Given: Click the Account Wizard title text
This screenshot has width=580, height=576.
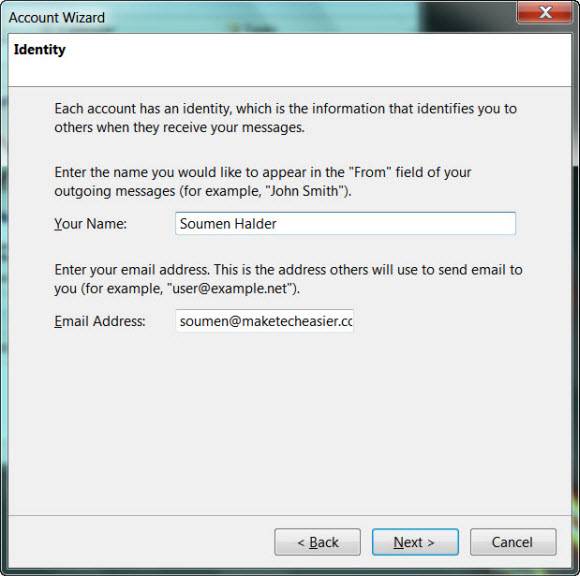Looking at the screenshot, I should (x=57, y=17).
